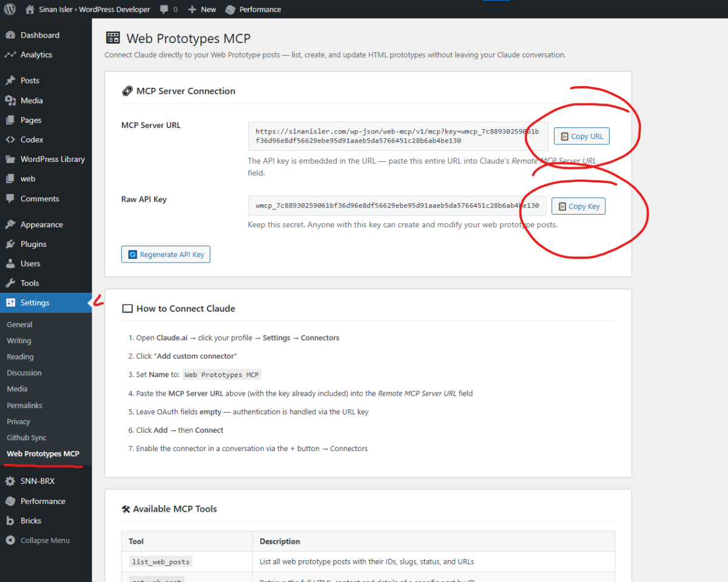Screen dimensions: 728x582
Task: Click the Bricks 'b' icon in sidebar
Action: [x=10, y=521]
